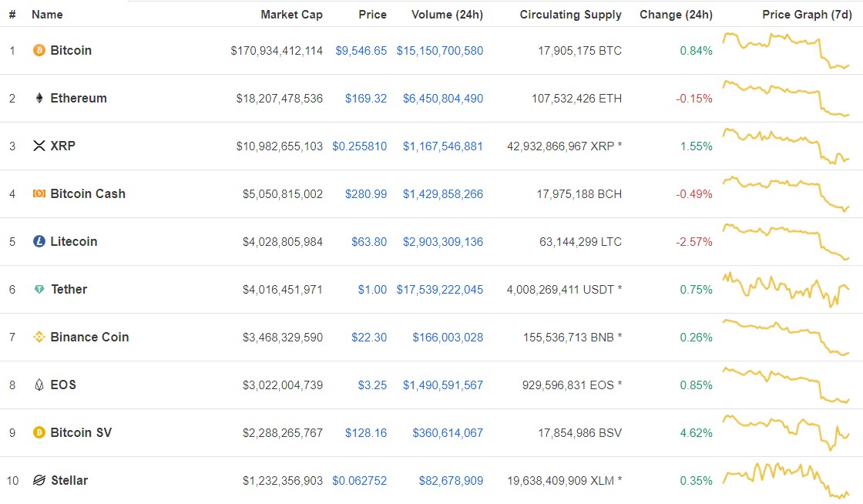Open Bitcoin price $9,546.65 link

pyautogui.click(x=361, y=50)
